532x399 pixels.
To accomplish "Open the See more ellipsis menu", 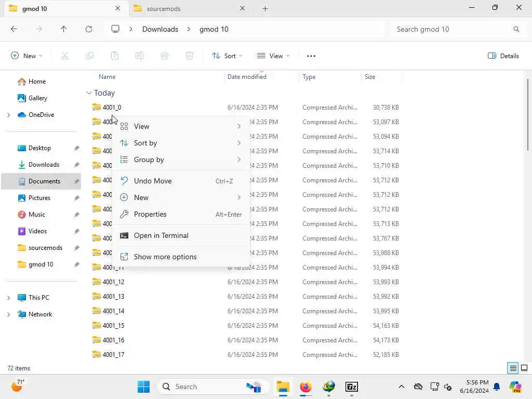I will pos(311,56).
